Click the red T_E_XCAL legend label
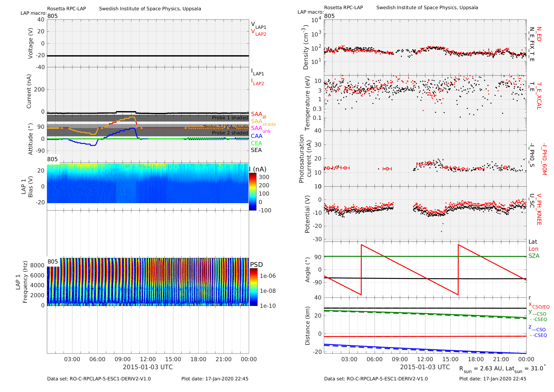554x392 pixels. [539, 96]
